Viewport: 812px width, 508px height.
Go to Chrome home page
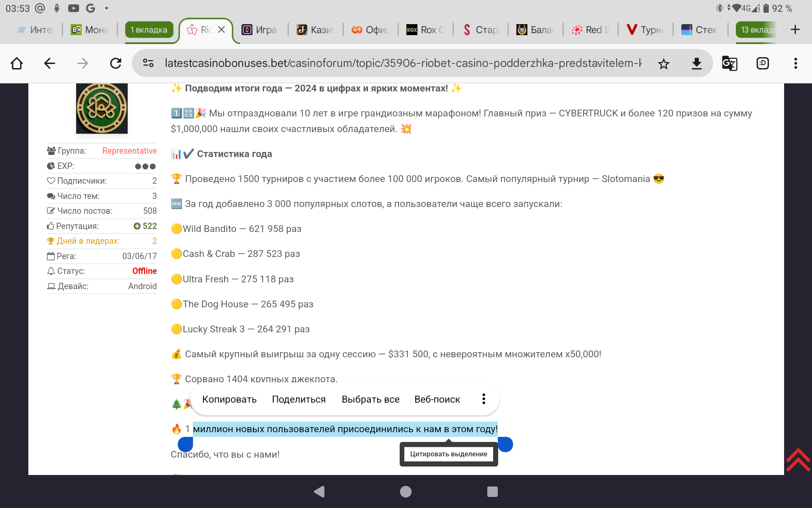[17, 63]
